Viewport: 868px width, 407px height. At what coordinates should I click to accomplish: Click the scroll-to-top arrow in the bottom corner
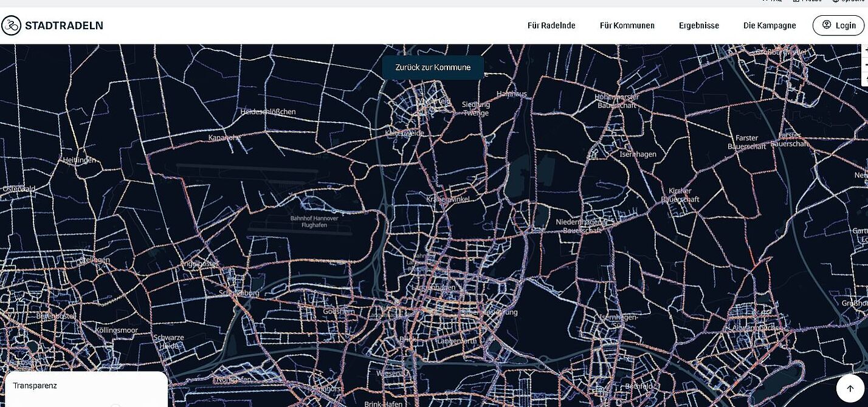tap(850, 388)
